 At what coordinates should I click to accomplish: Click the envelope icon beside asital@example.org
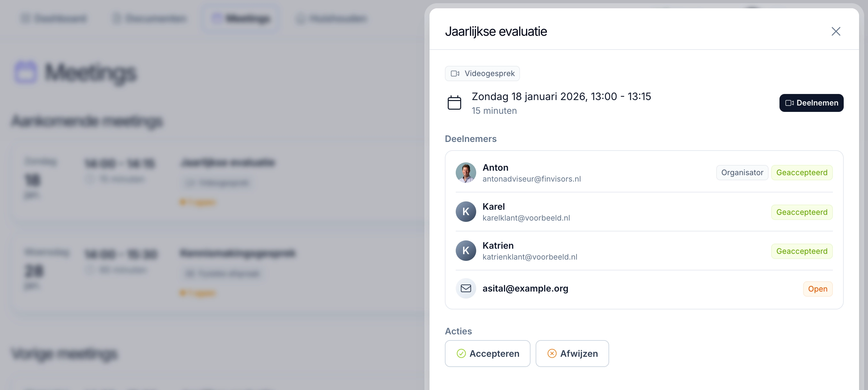point(466,288)
